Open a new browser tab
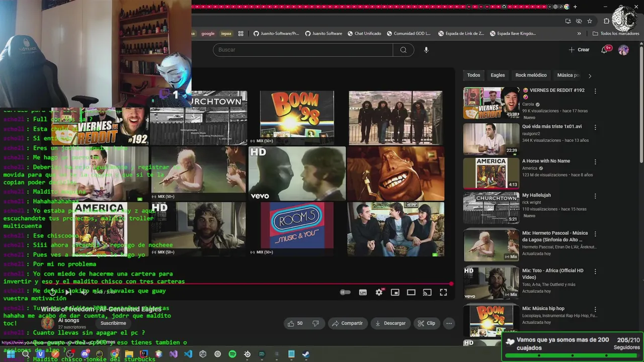 [x=575, y=7]
